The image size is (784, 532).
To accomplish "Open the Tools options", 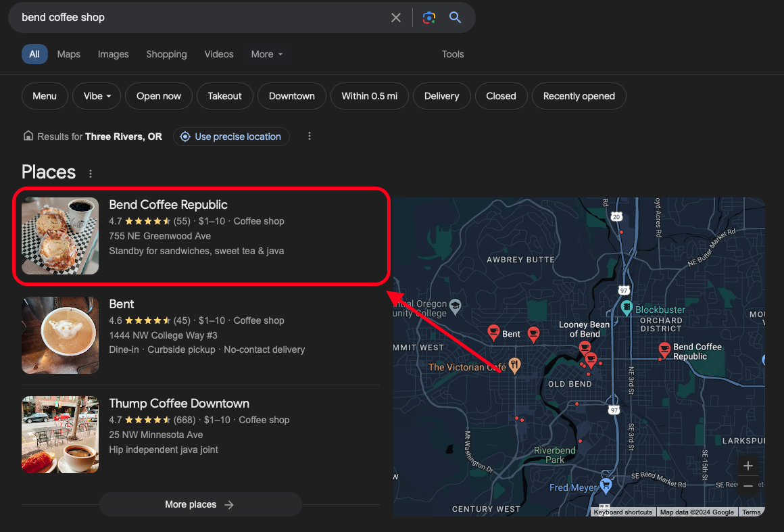I will point(453,54).
